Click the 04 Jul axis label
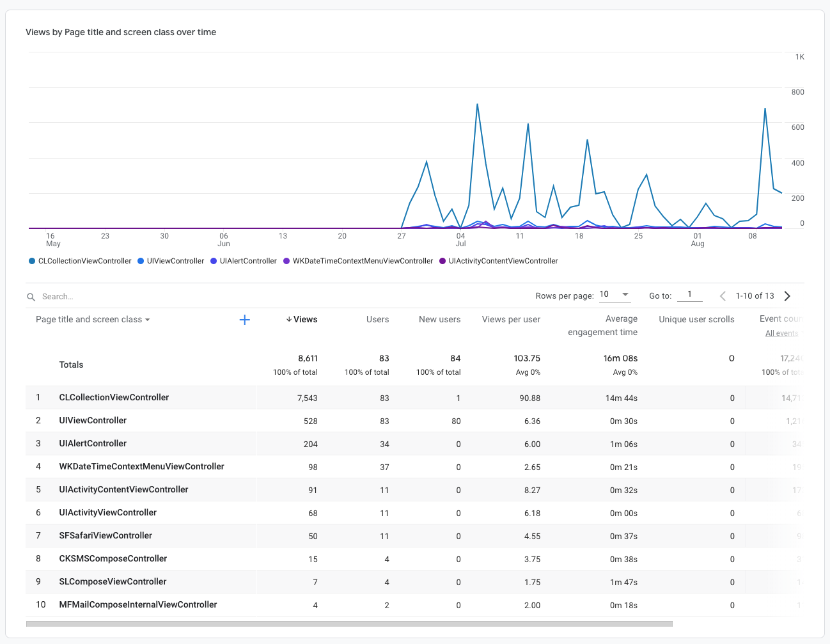Image resolution: width=830 pixels, height=644 pixels. click(460, 240)
